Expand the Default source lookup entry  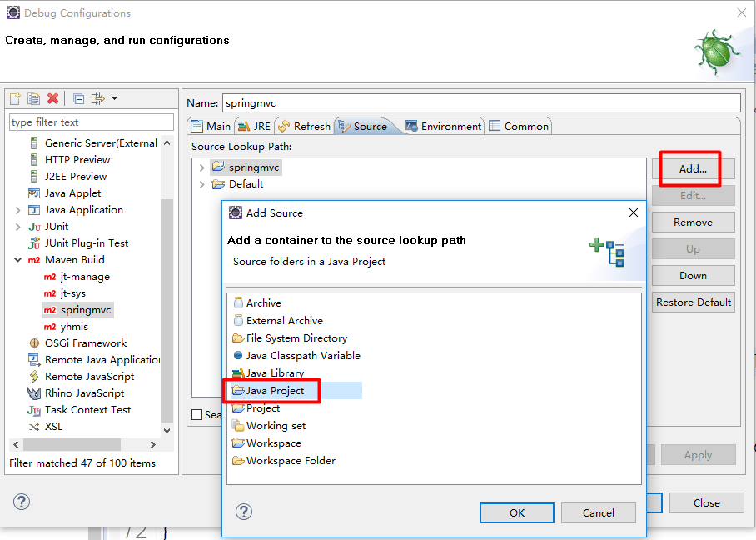[x=202, y=184]
